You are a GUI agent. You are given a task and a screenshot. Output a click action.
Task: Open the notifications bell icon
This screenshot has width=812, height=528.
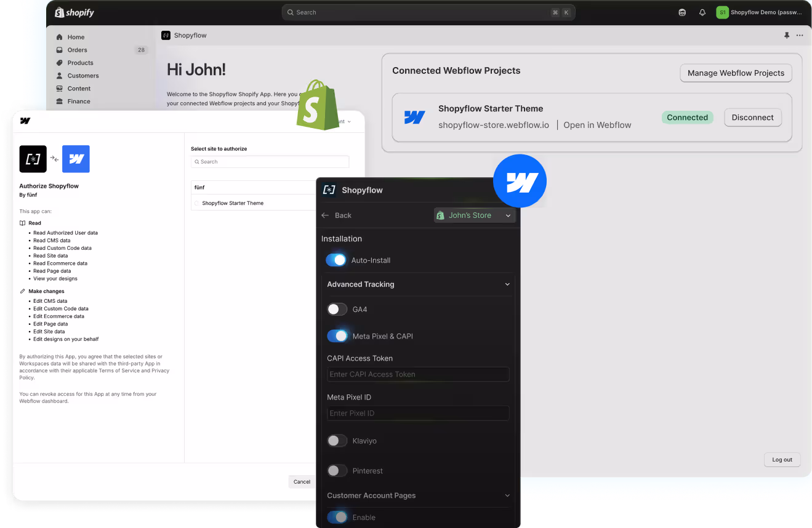702,12
